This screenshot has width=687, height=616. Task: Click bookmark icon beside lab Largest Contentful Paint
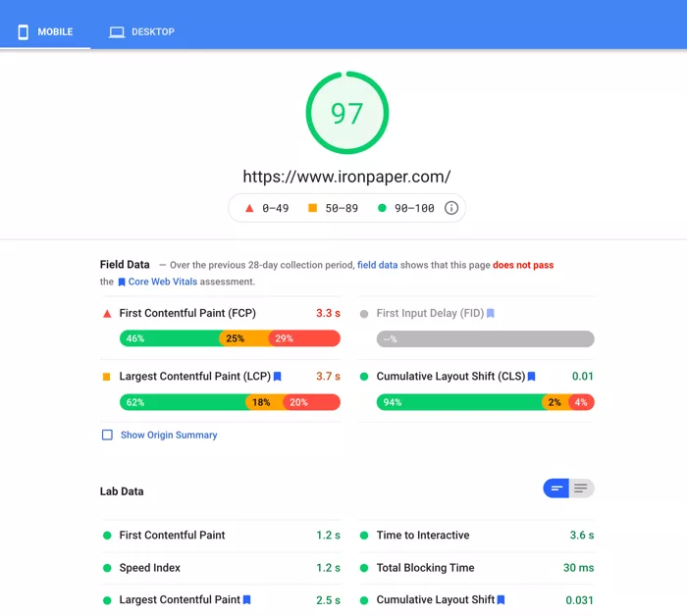(246, 599)
